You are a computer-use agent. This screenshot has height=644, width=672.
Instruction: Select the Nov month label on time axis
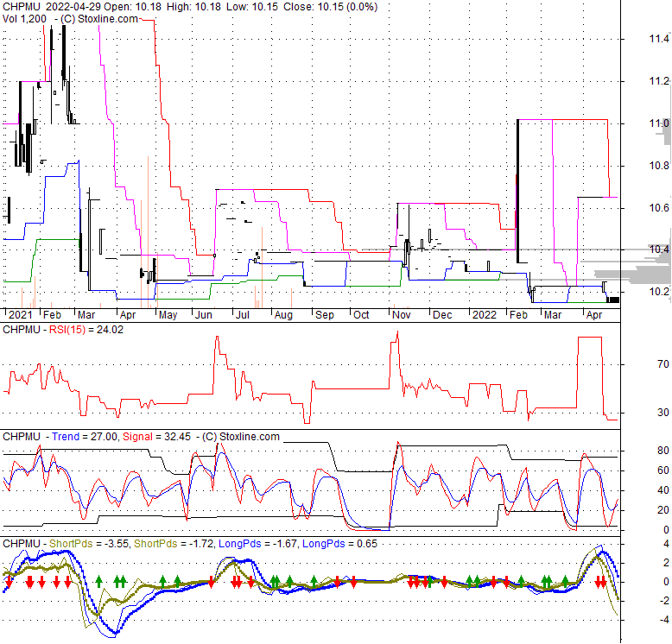402,315
